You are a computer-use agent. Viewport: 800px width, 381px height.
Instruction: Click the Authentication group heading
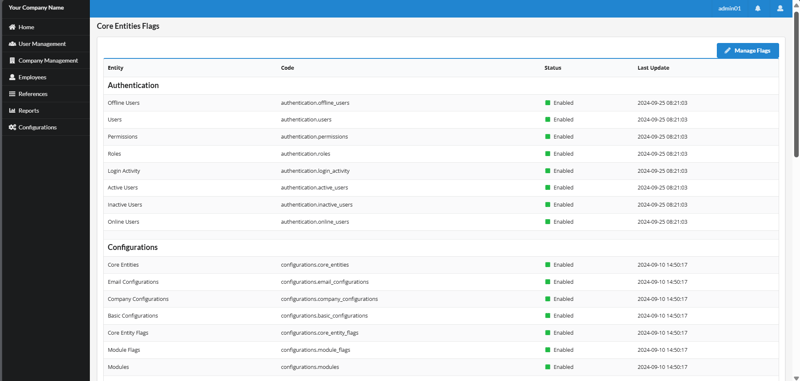[133, 85]
